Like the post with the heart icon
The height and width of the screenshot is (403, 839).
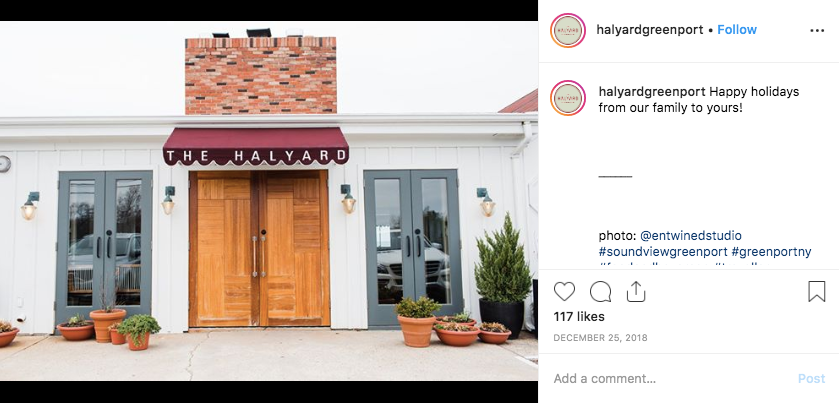click(x=564, y=292)
